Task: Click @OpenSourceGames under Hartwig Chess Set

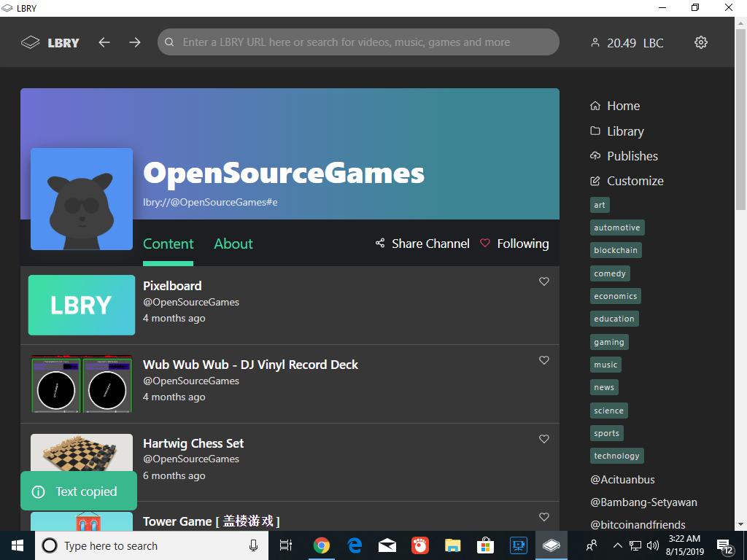Action: [x=191, y=459]
